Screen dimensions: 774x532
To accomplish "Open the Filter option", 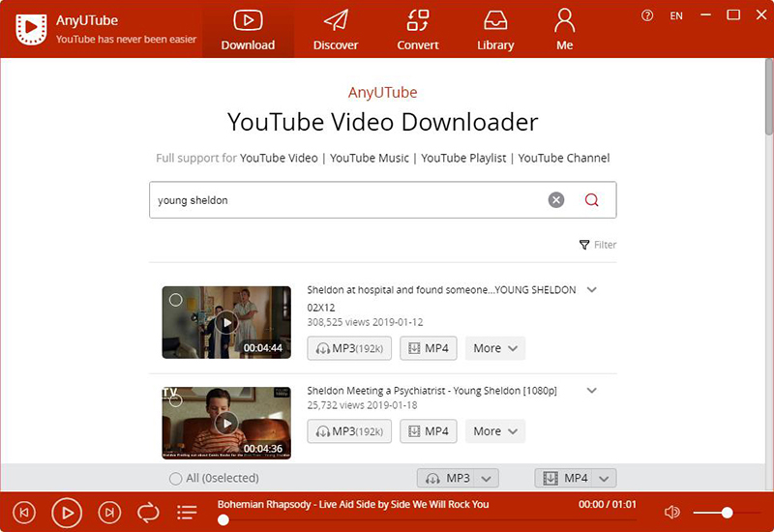I will click(598, 245).
